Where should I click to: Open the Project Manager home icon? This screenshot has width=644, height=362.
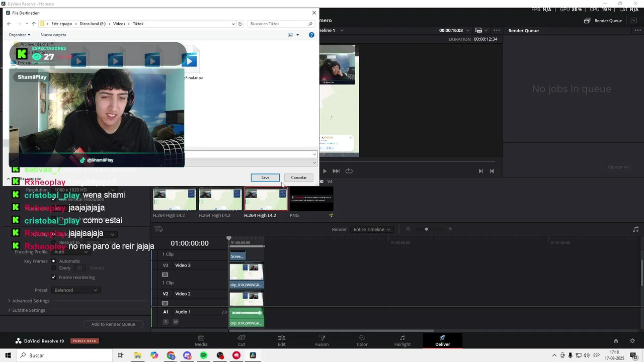pyautogui.click(x=616, y=340)
